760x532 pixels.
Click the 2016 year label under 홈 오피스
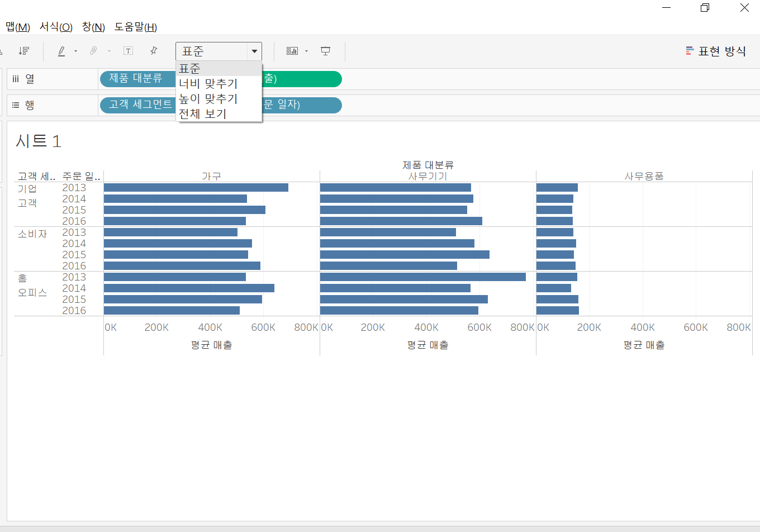[74, 311]
